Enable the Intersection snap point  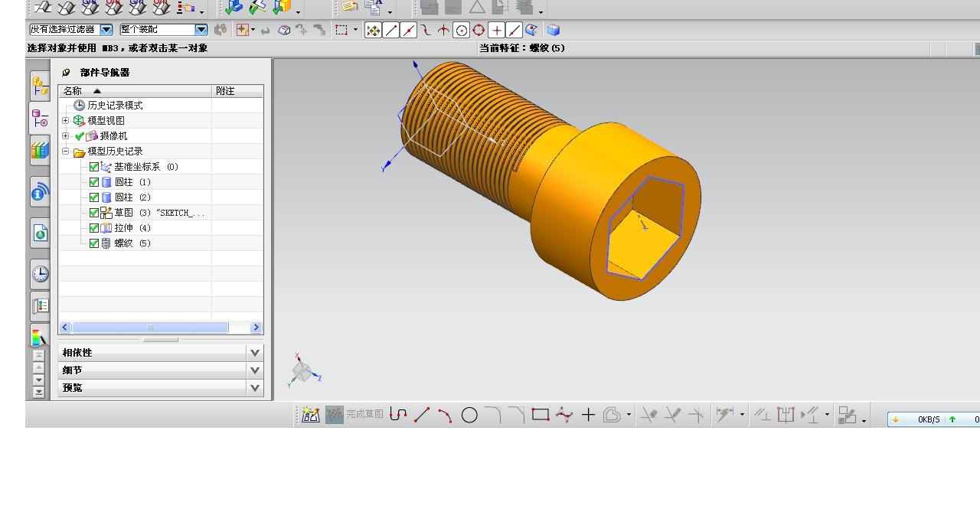point(443,30)
